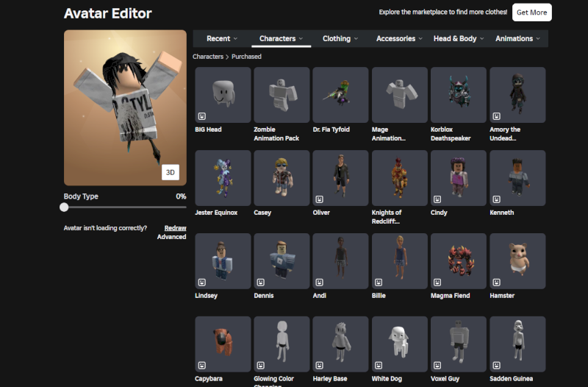Expand the Recent dropdown menu
The height and width of the screenshot is (387, 588).
pyautogui.click(x=222, y=38)
